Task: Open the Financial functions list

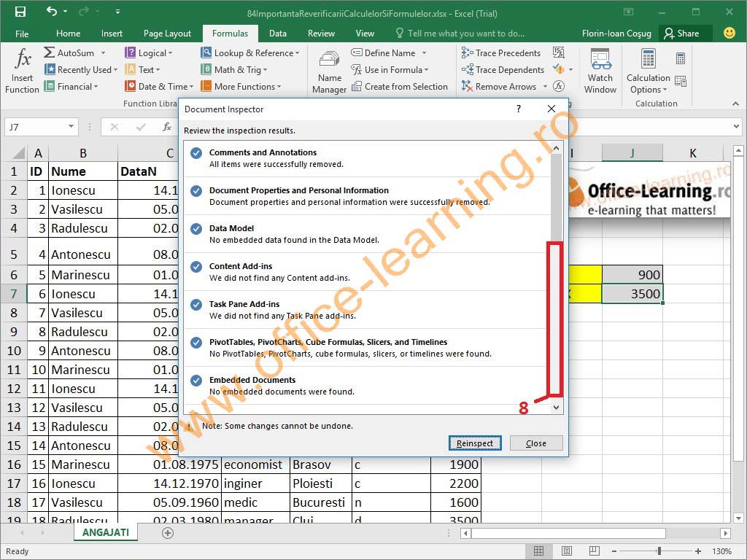Action: coord(71,86)
